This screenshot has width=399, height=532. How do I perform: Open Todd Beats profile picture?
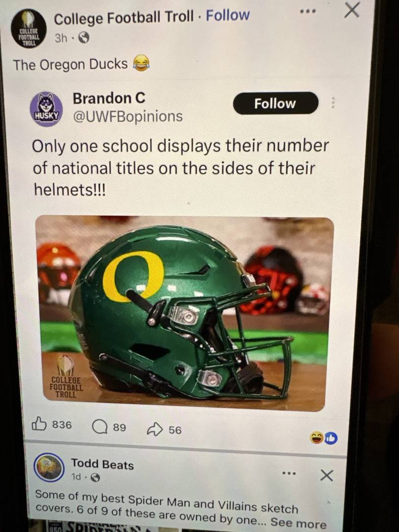click(x=48, y=467)
